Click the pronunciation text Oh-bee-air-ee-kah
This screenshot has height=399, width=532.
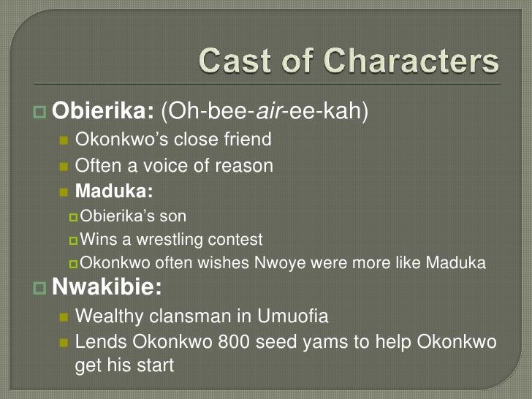[265, 111]
